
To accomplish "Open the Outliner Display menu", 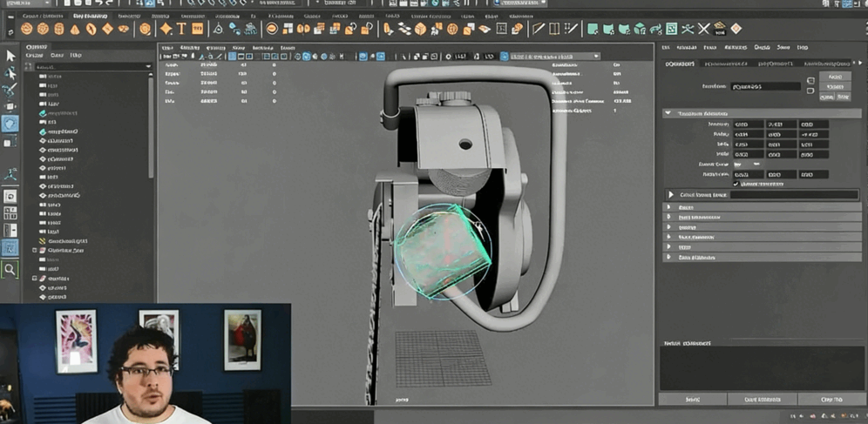I will (34, 55).
